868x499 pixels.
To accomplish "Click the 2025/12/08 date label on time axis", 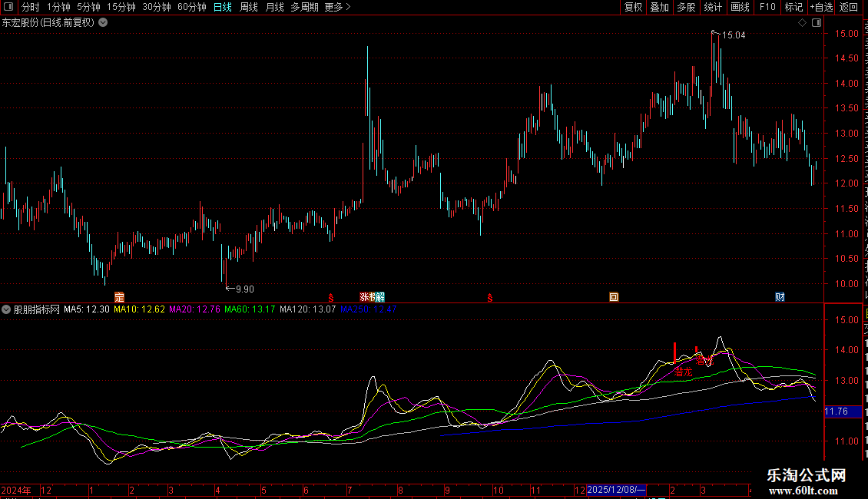I will [x=616, y=490].
